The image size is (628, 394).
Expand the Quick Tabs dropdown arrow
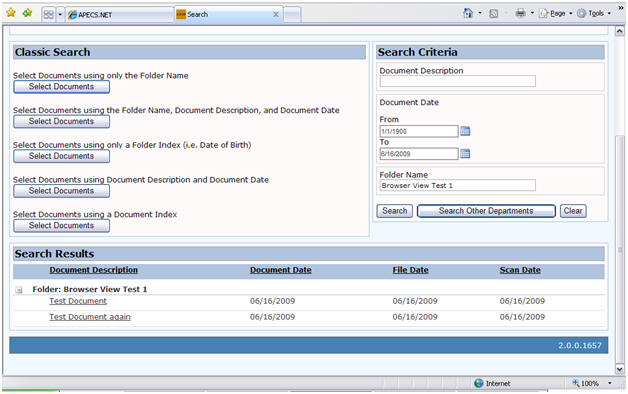(x=60, y=15)
